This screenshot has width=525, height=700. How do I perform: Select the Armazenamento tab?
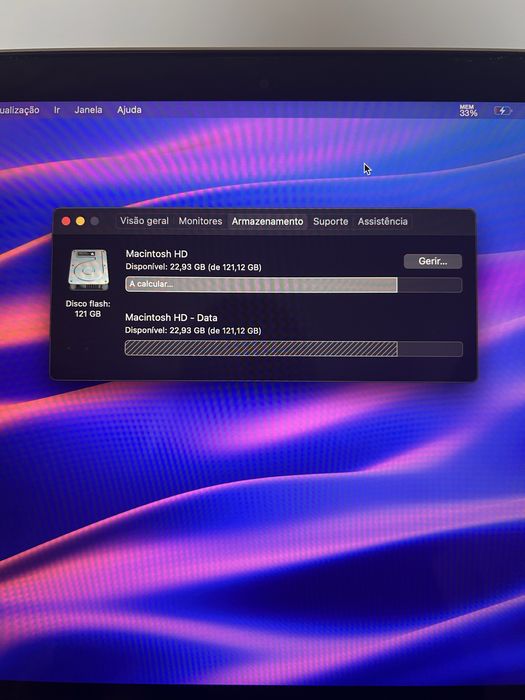267,221
